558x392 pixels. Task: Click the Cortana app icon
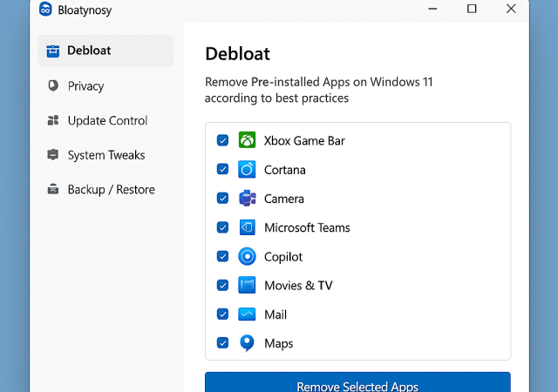(248, 169)
